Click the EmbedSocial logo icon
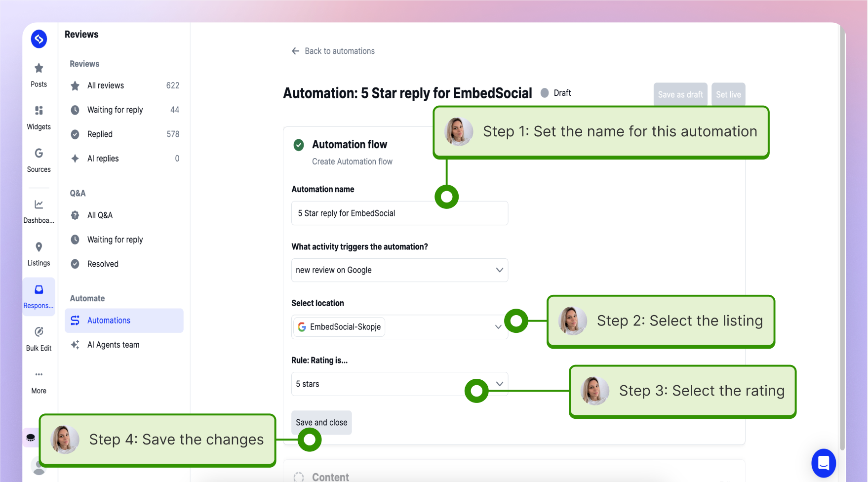Screen dimensions: 868x482 [x=39, y=39]
